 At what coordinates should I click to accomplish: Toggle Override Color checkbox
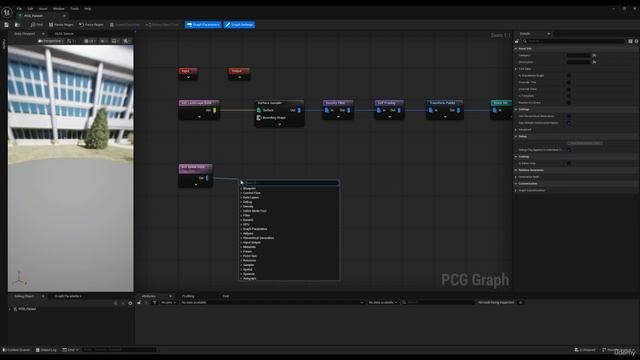569,89
